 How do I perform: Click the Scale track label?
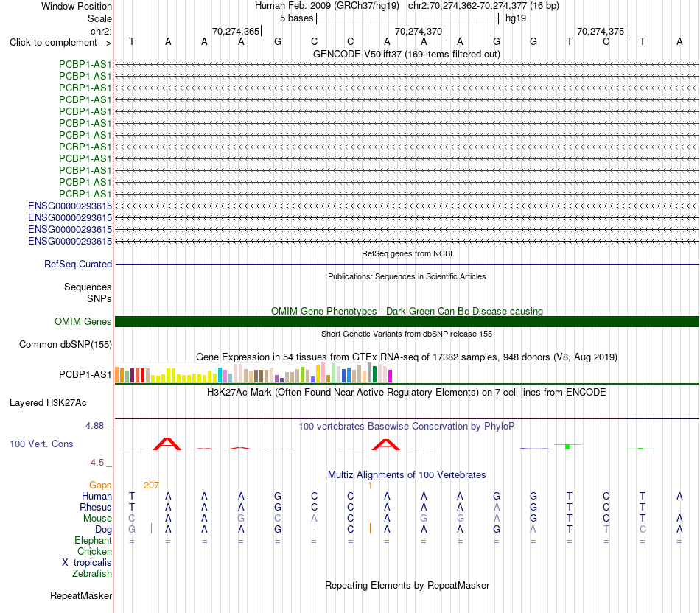point(99,18)
